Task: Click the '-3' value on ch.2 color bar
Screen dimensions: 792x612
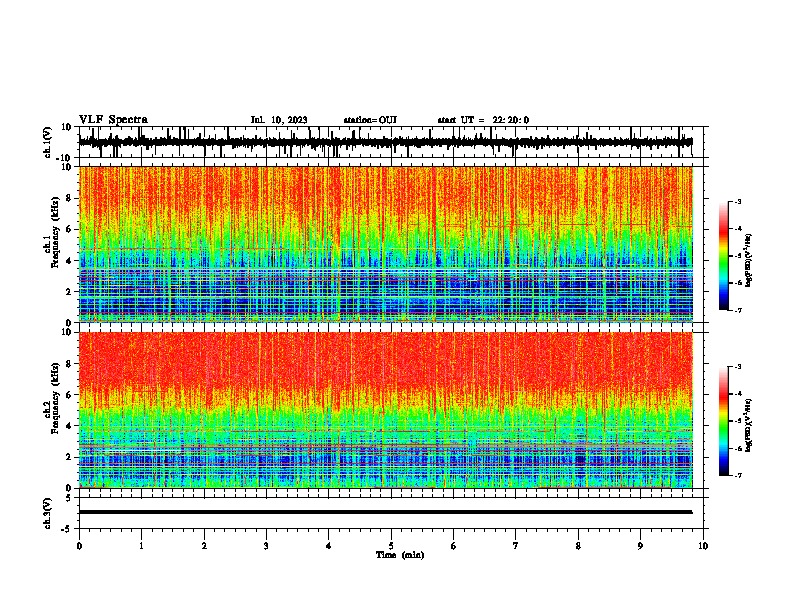Action: (x=737, y=367)
